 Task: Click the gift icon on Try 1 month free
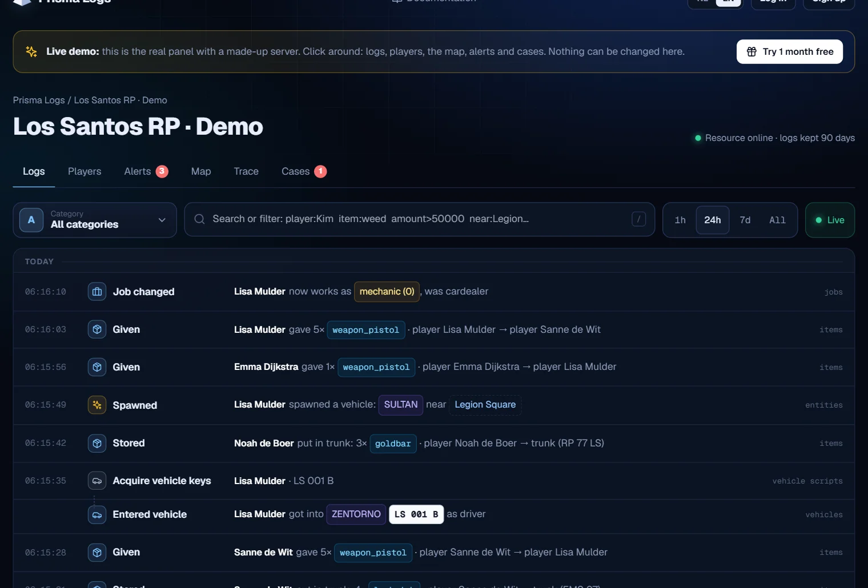[x=752, y=51]
